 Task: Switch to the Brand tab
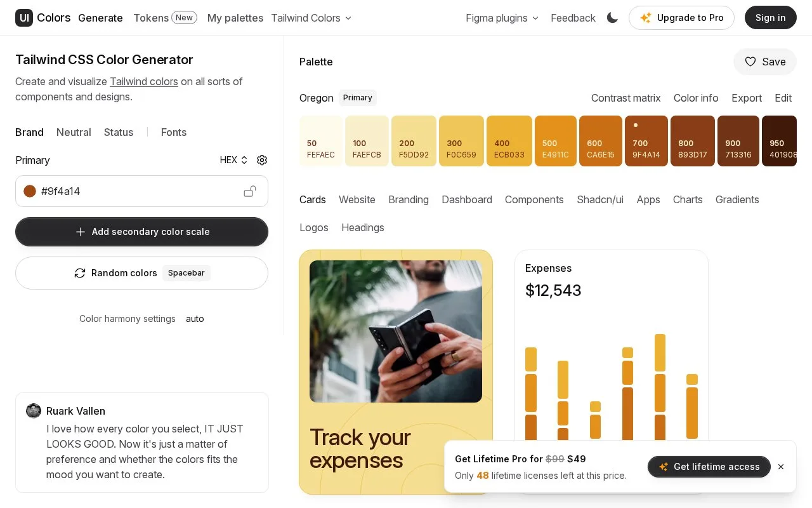(29, 132)
